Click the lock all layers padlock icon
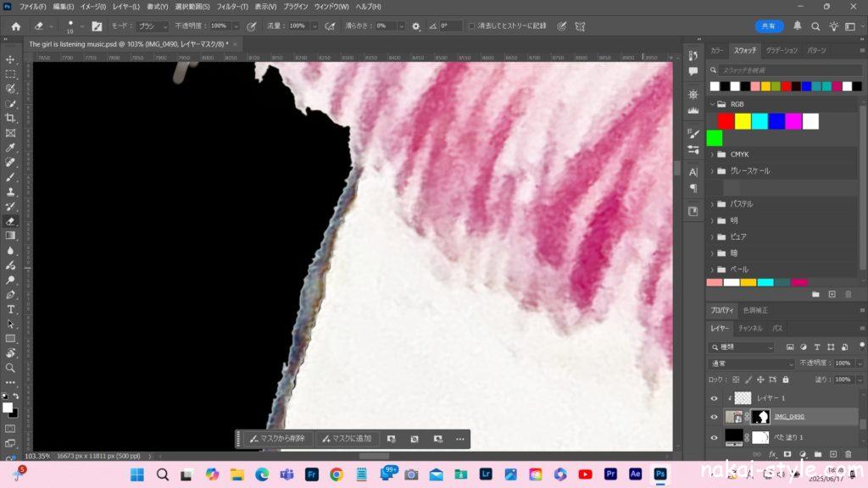 click(786, 379)
